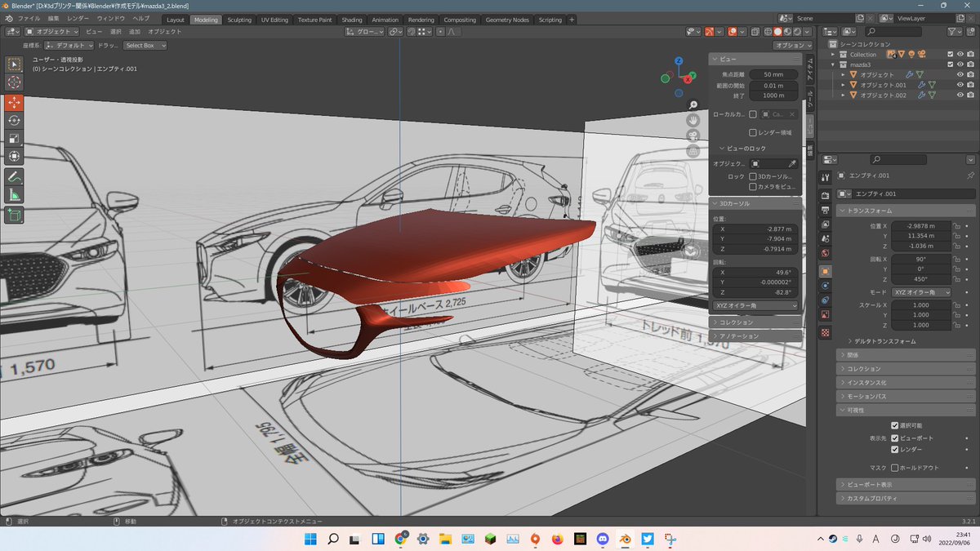The image size is (980, 551).
Task: Select the Rotate tool in left toolbar
Action: click(14, 120)
